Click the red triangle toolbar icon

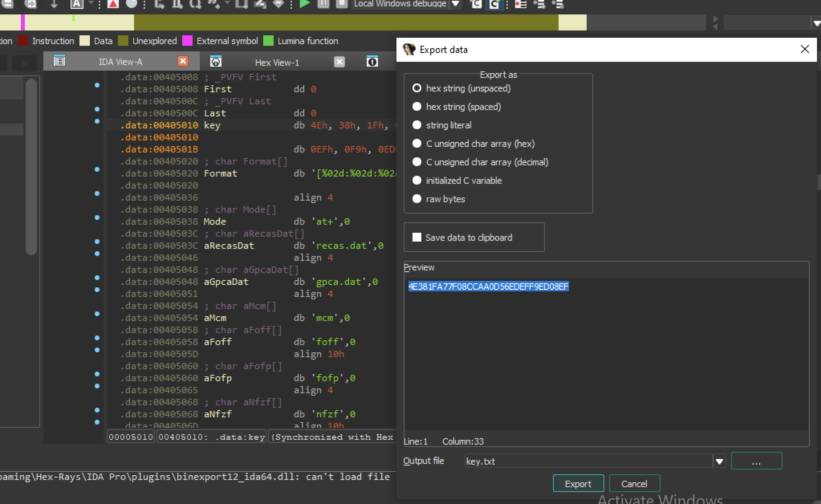tap(113, 4)
